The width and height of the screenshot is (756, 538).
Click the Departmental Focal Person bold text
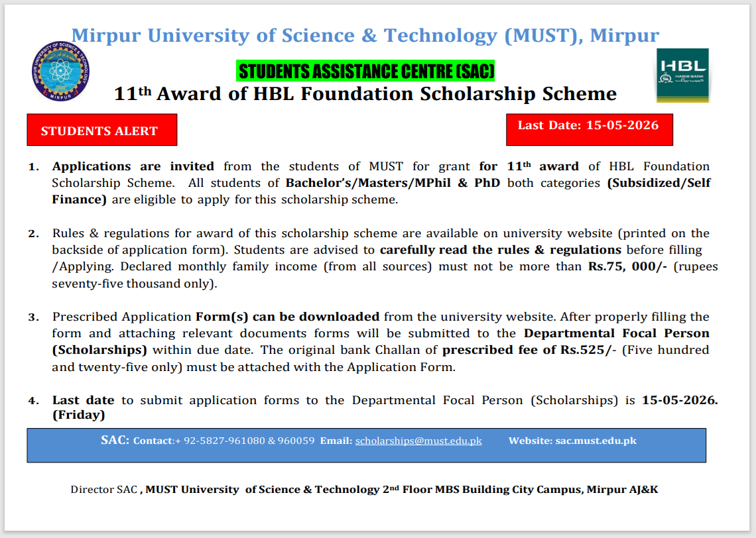click(x=616, y=333)
